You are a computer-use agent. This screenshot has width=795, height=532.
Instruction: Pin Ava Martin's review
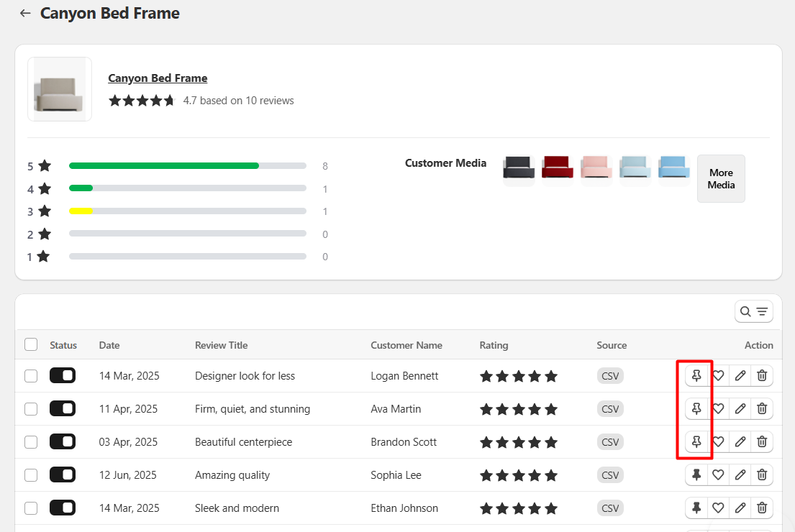click(x=696, y=409)
